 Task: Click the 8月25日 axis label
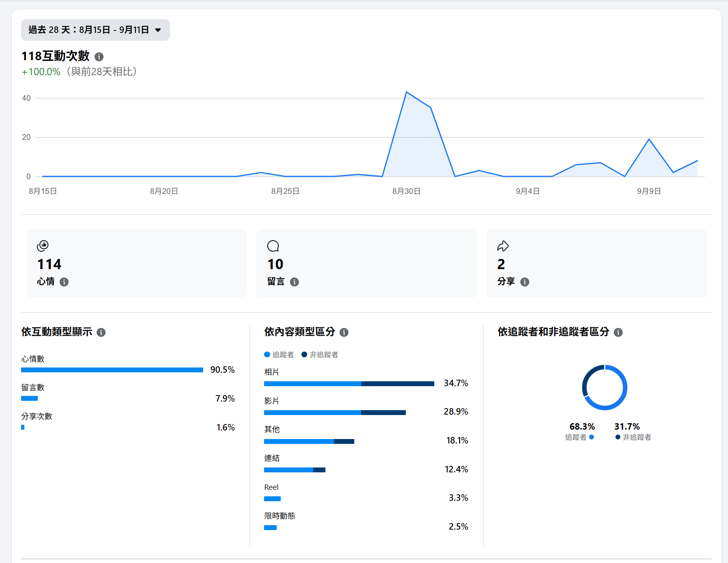coord(285,191)
